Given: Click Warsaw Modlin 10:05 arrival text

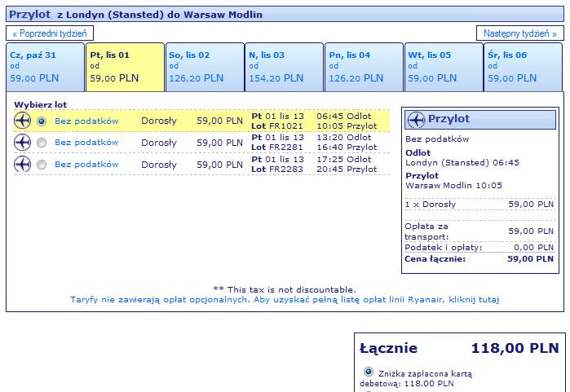Looking at the screenshot, I should point(453,186).
